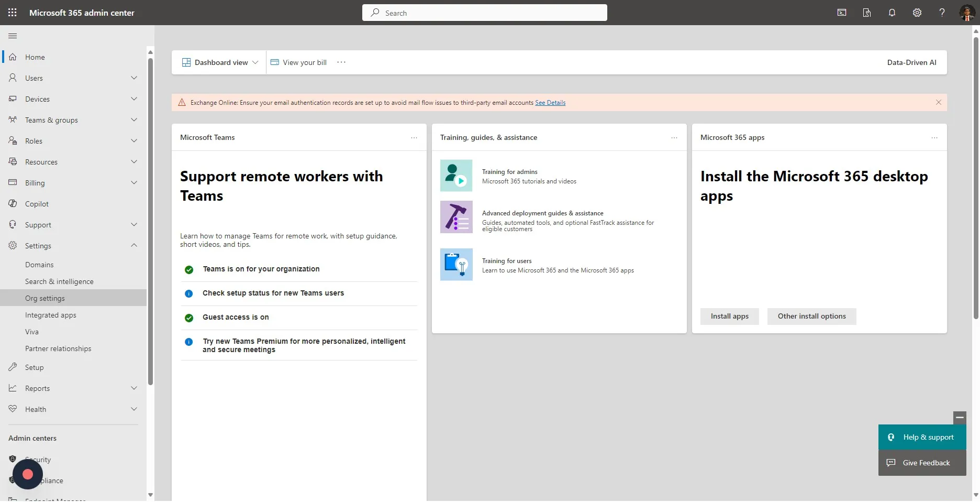Click the Search input field
Viewport: 980px width, 502px height.
pos(485,13)
